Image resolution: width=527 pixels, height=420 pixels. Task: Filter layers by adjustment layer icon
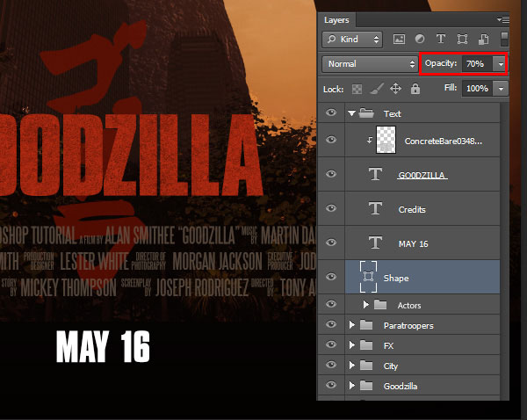point(420,39)
